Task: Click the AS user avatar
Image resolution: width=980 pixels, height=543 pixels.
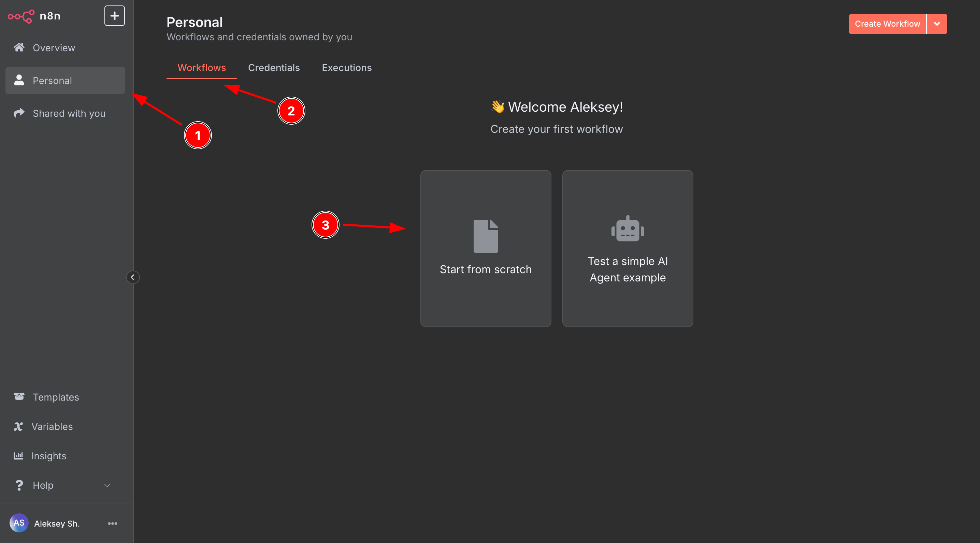Action: [19, 523]
